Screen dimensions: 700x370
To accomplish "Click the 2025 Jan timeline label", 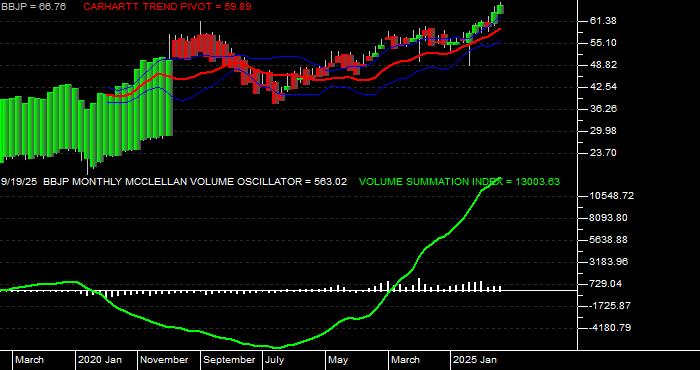I will [x=475, y=360].
